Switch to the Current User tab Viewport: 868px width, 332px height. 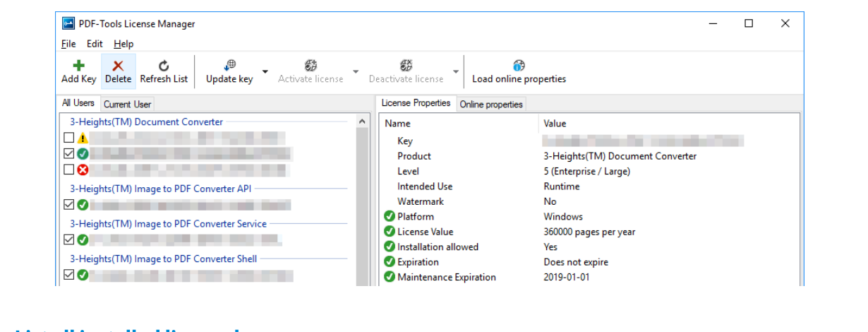pos(128,105)
